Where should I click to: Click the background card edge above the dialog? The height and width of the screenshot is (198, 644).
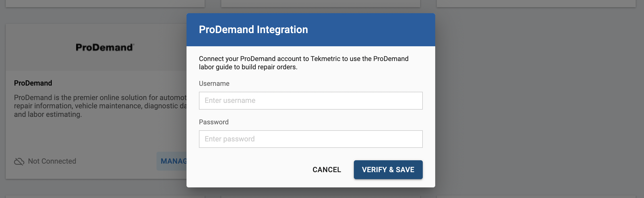click(x=320, y=3)
